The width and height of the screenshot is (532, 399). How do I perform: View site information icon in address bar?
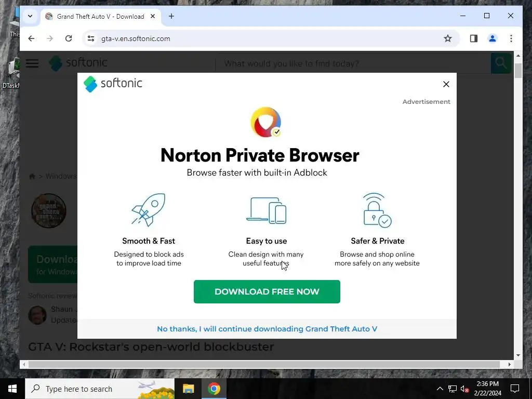pos(90,38)
